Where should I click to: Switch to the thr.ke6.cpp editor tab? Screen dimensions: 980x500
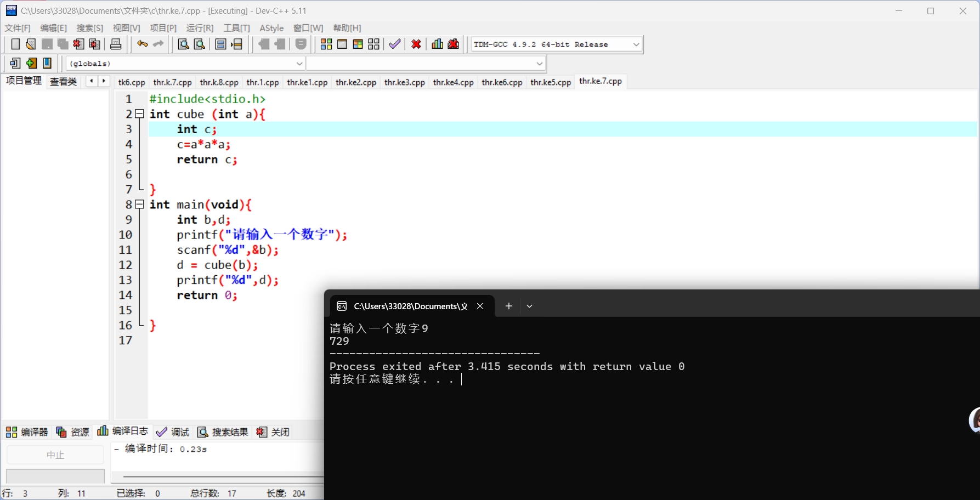(x=502, y=82)
